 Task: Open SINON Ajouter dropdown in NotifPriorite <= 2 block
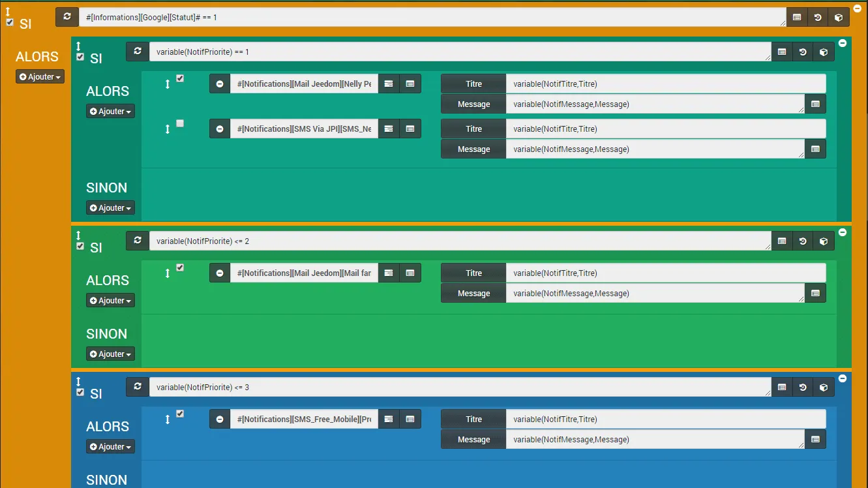click(111, 354)
